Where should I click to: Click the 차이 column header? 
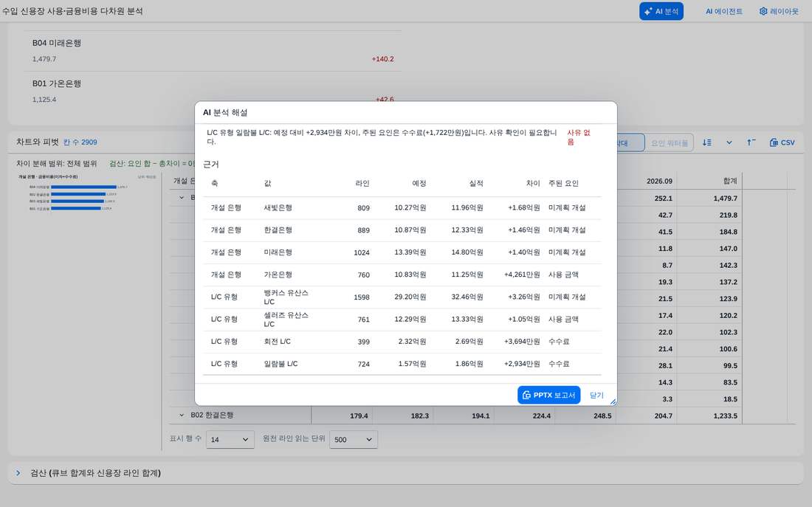click(533, 183)
